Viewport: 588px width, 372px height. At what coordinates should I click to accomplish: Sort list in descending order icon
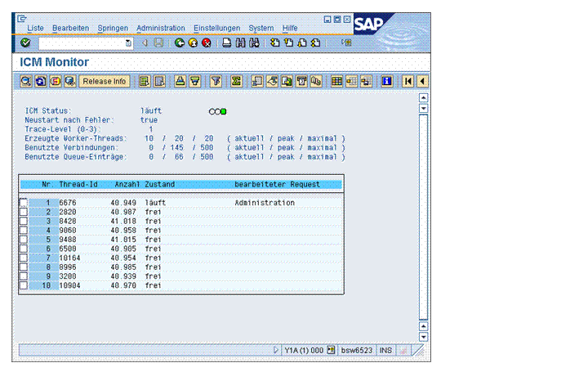pyautogui.click(x=195, y=81)
